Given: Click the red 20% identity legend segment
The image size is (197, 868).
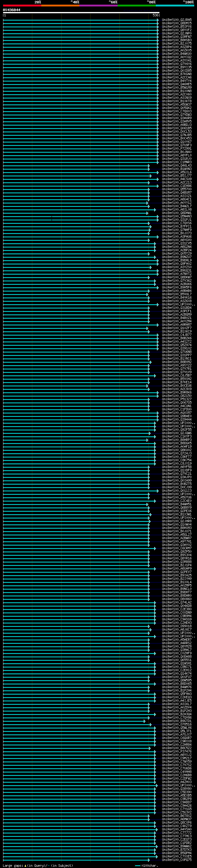Looking at the screenshot, I should pos(22,6).
